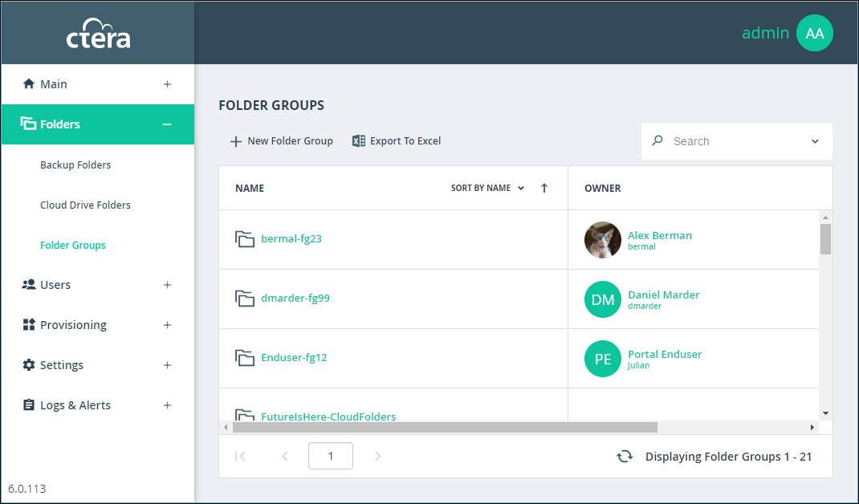Open Backup Folders in the sidebar

[75, 165]
